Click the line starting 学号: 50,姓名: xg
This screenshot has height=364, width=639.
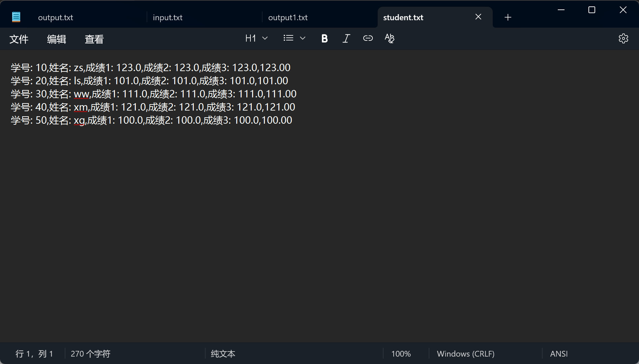click(151, 120)
